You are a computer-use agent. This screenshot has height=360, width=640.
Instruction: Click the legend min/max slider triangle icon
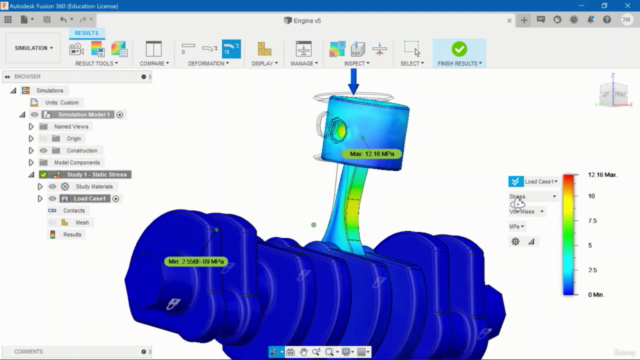(531, 242)
